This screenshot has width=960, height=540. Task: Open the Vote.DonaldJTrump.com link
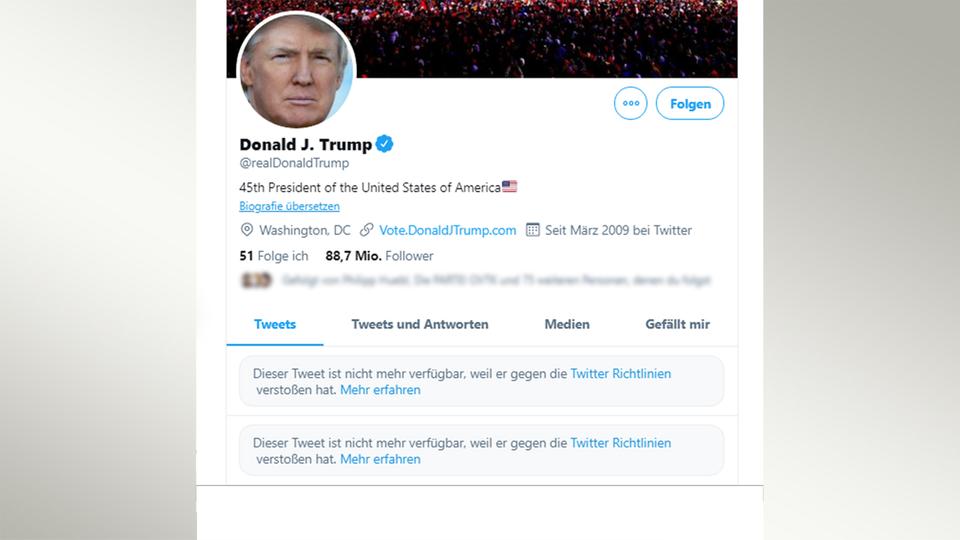pyautogui.click(x=448, y=230)
